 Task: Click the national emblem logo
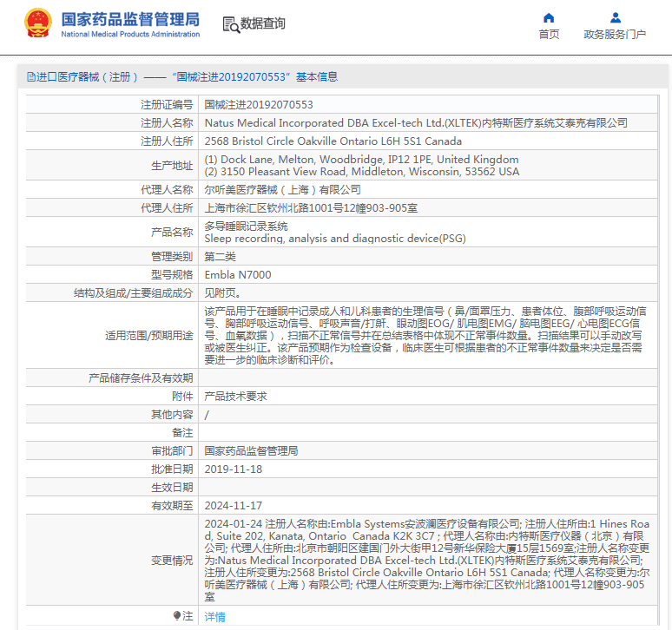click(38, 23)
